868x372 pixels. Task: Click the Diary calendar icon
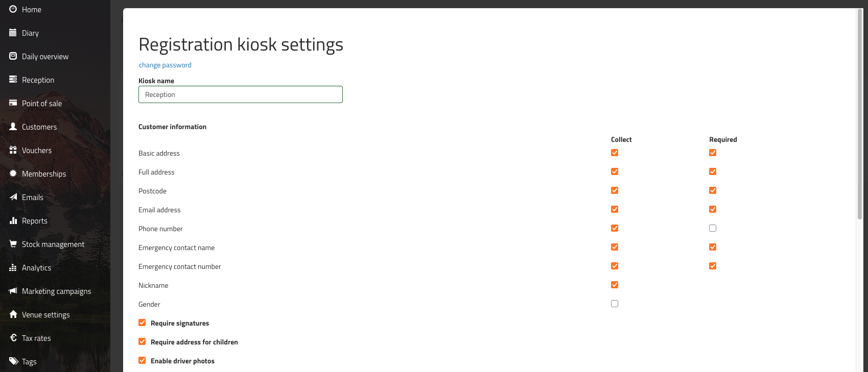pyautogui.click(x=13, y=33)
